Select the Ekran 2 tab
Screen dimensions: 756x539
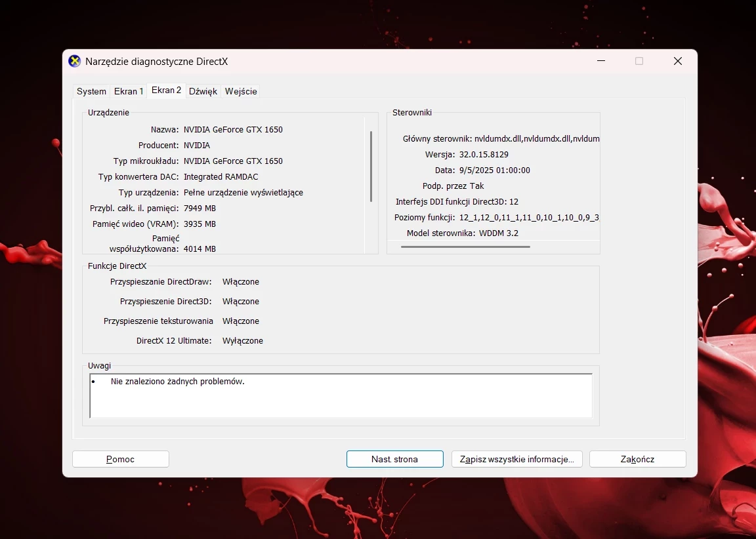(166, 90)
